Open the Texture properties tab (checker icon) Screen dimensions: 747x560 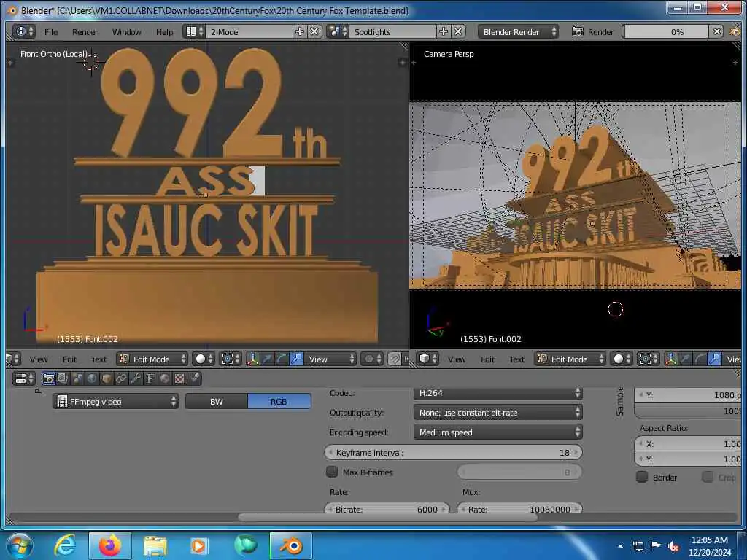tap(179, 378)
